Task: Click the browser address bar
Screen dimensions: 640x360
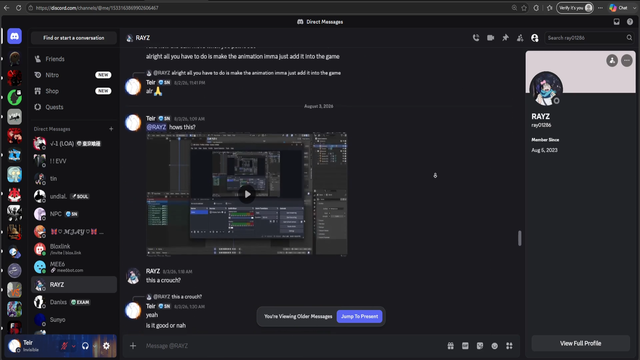Action: (x=269, y=8)
